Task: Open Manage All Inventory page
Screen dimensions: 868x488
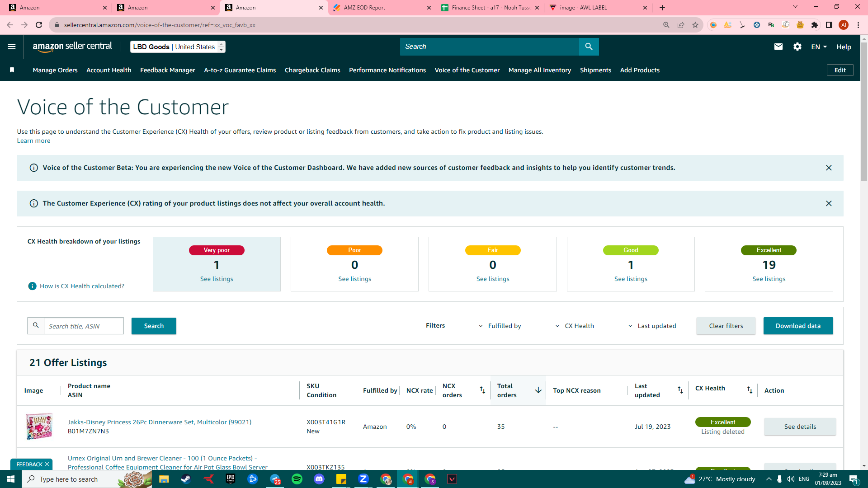Action: 540,70
